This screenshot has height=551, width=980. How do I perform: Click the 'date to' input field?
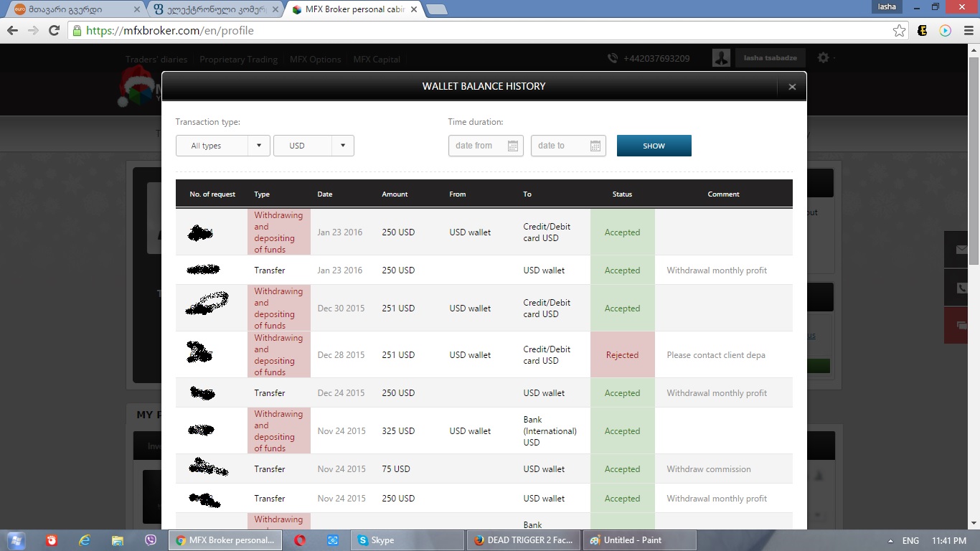[x=568, y=146]
